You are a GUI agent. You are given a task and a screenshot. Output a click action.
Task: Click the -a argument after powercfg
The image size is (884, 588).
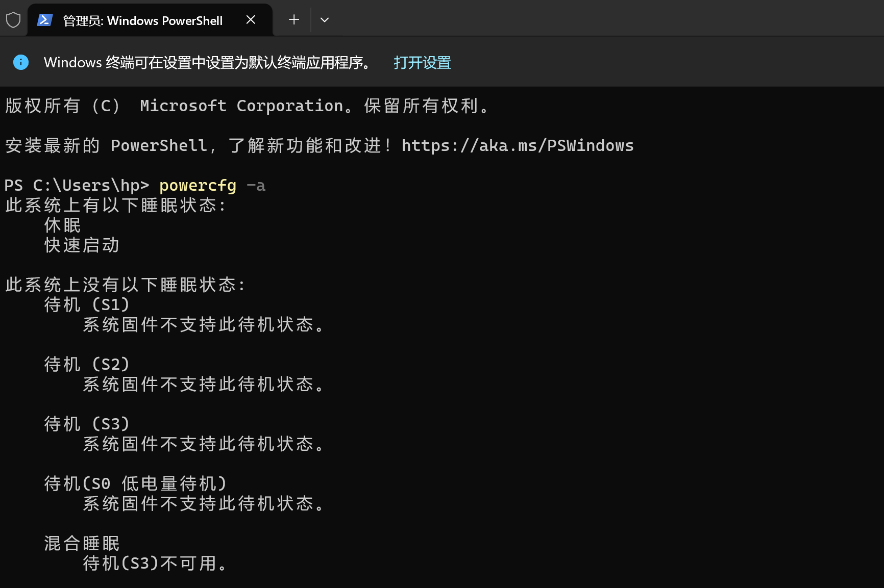click(256, 186)
